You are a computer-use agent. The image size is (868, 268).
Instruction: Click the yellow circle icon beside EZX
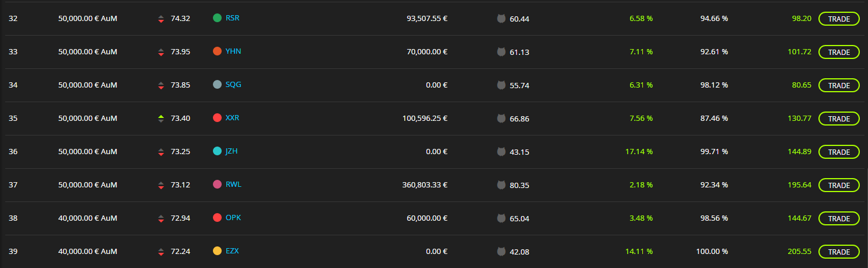tap(217, 251)
